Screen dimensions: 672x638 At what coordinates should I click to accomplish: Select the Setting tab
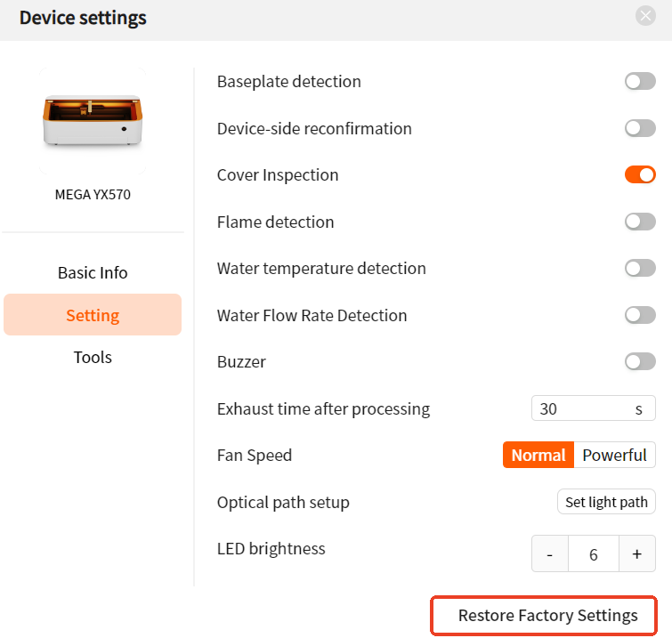[93, 314]
